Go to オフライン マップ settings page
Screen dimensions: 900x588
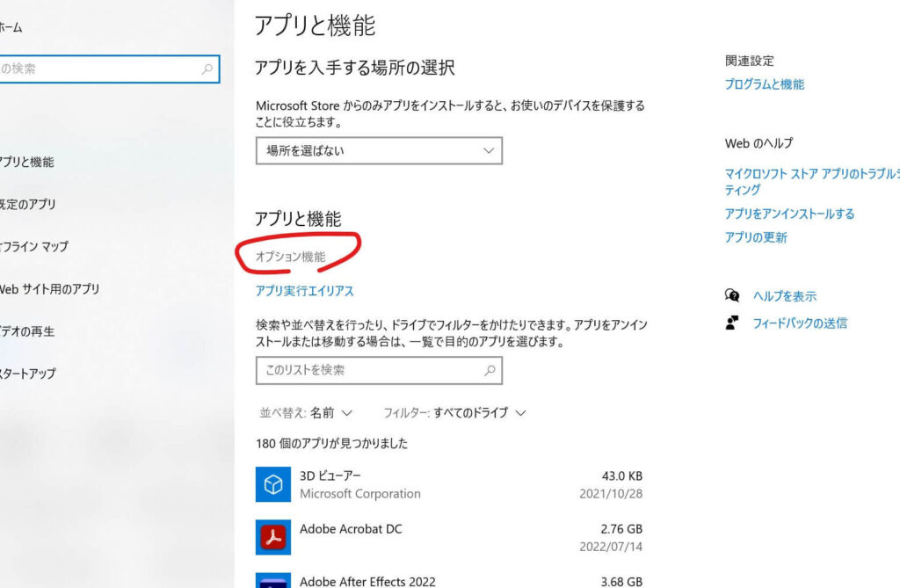pyautogui.click(x=33, y=246)
